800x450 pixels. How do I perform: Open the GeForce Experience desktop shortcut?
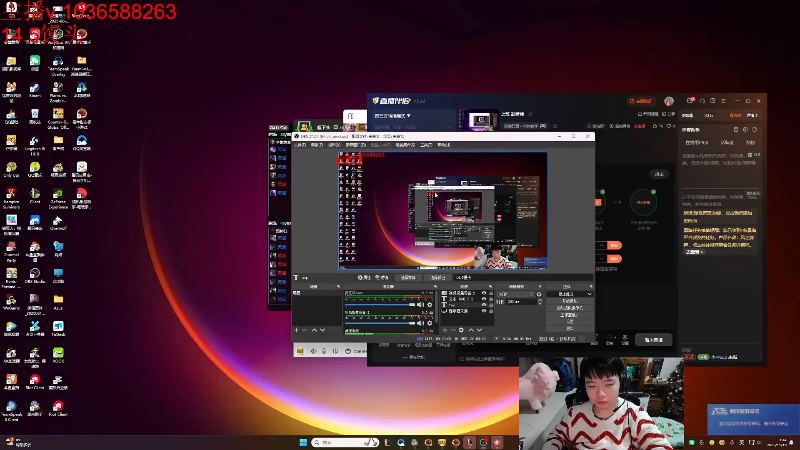[x=58, y=198]
